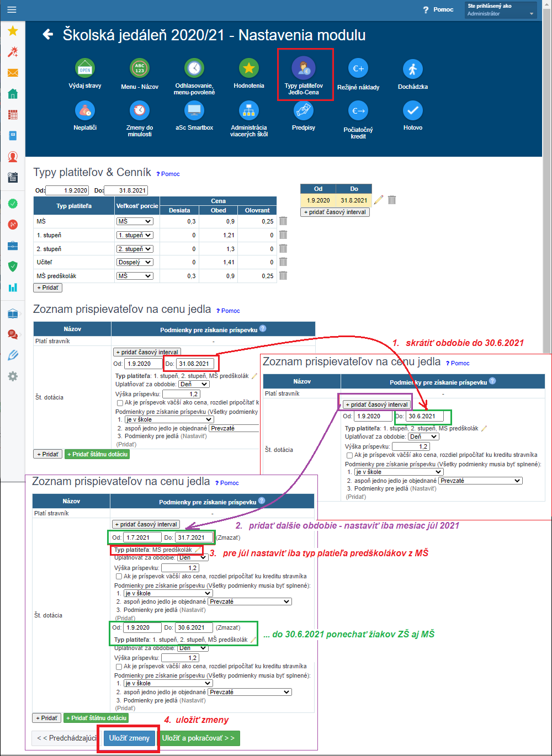Open the Uplatňovať za obdobie dropdown under 1.7.2021
This screenshot has width=552, height=756.
[193, 557]
